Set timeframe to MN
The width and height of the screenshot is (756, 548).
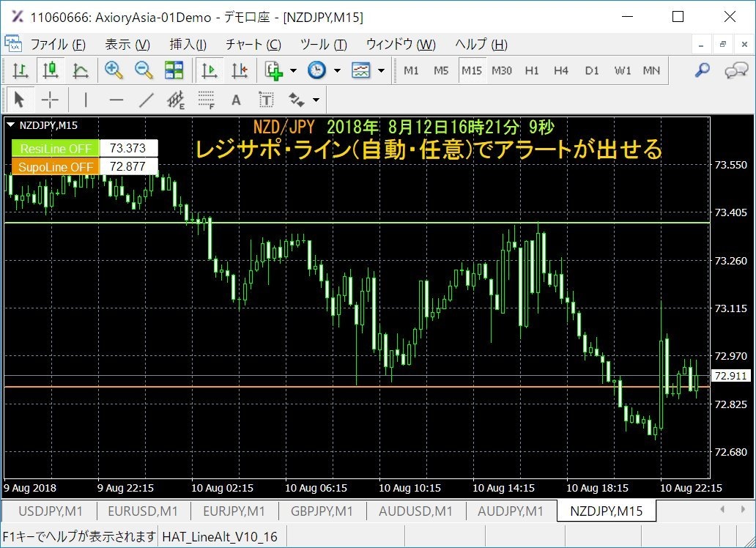click(x=651, y=71)
